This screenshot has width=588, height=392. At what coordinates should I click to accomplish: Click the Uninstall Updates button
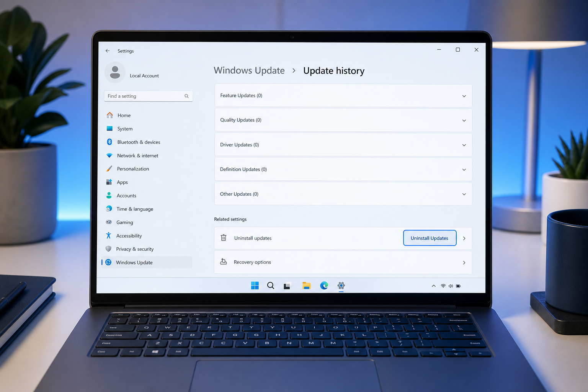430,238
